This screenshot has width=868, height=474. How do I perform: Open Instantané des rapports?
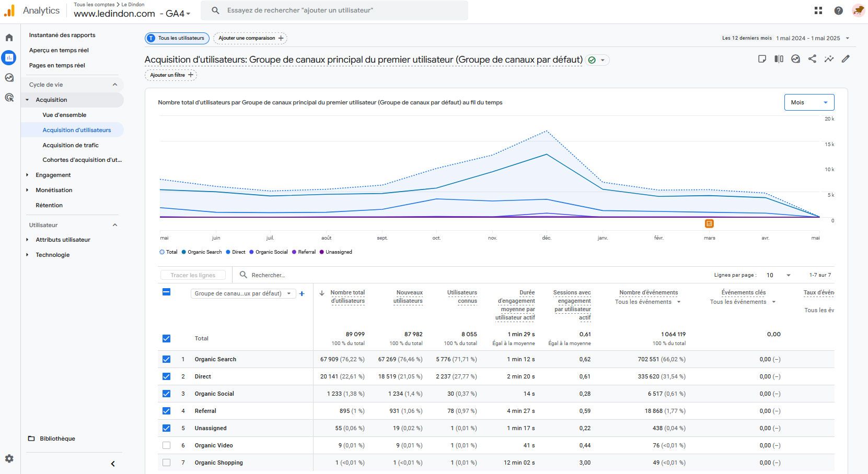pyautogui.click(x=62, y=35)
